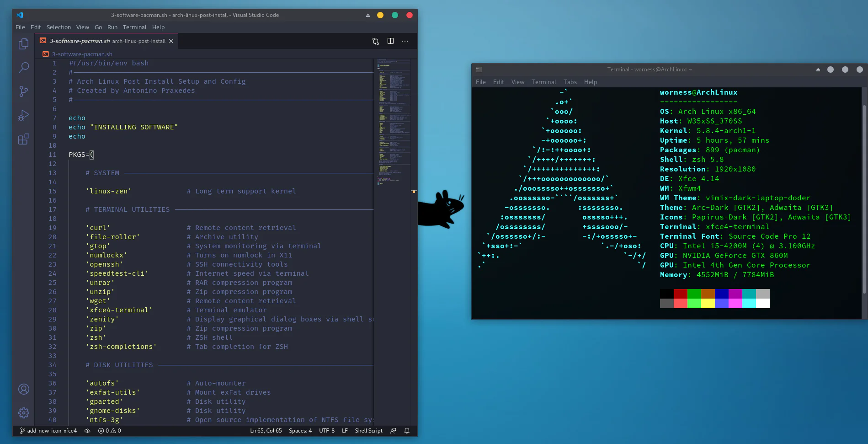The image size is (868, 444).
Task: Click the errors and warnings counter
Action: 109,430
